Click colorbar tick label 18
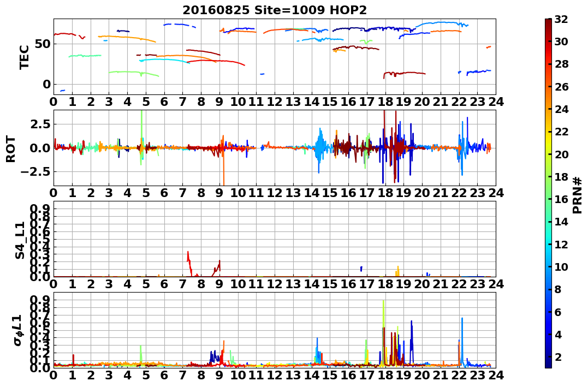588x387 pixels. pyautogui.click(x=561, y=177)
